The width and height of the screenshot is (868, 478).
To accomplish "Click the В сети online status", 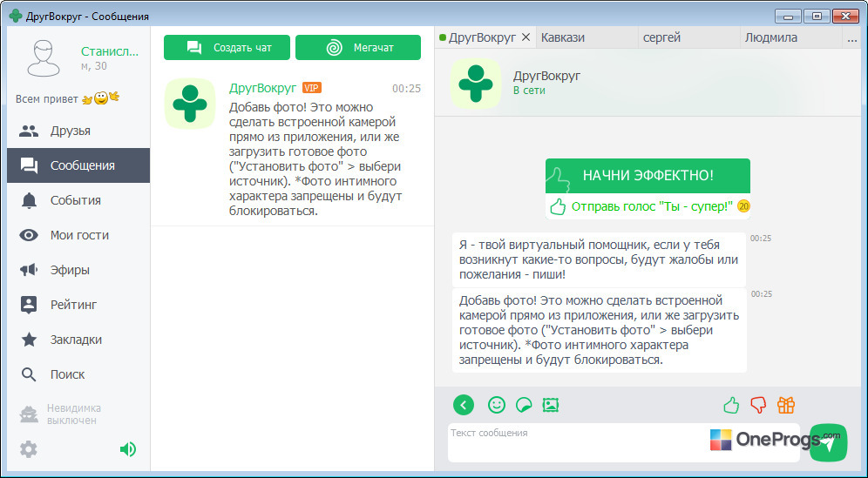I will 529,91.
